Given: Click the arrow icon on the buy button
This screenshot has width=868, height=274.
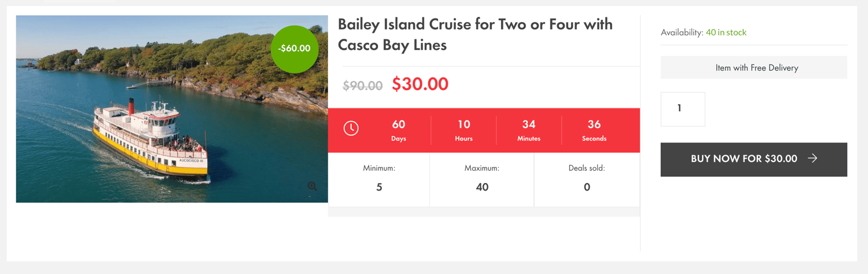Looking at the screenshot, I should point(813,158).
